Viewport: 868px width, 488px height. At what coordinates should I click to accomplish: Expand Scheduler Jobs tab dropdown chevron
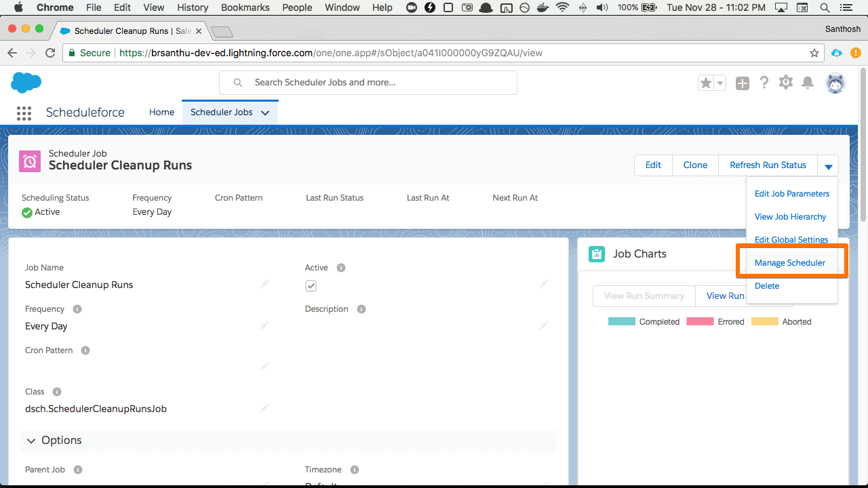[265, 113]
